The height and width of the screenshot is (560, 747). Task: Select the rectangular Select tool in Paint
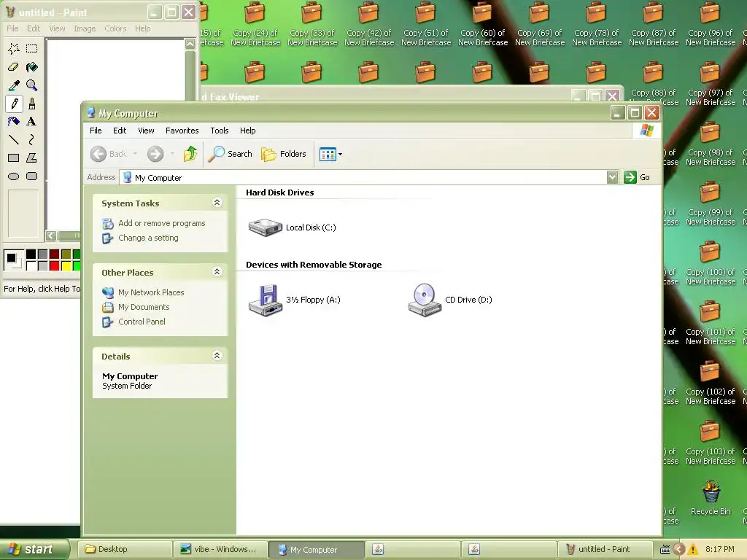[32, 49]
